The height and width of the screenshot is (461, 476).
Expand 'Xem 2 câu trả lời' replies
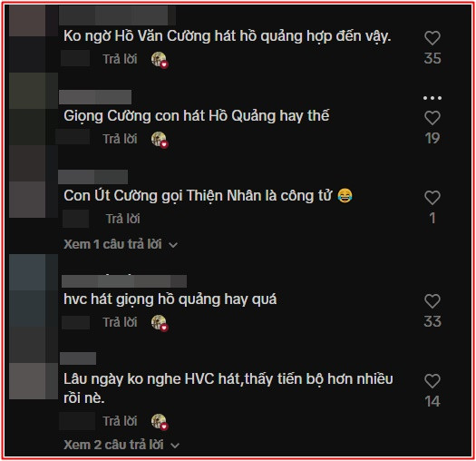pos(121,445)
